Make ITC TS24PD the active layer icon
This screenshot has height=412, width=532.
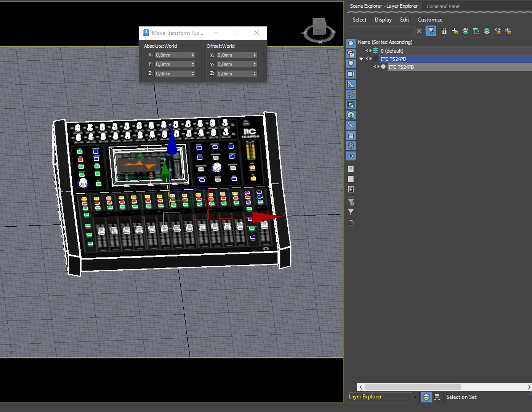click(x=375, y=59)
